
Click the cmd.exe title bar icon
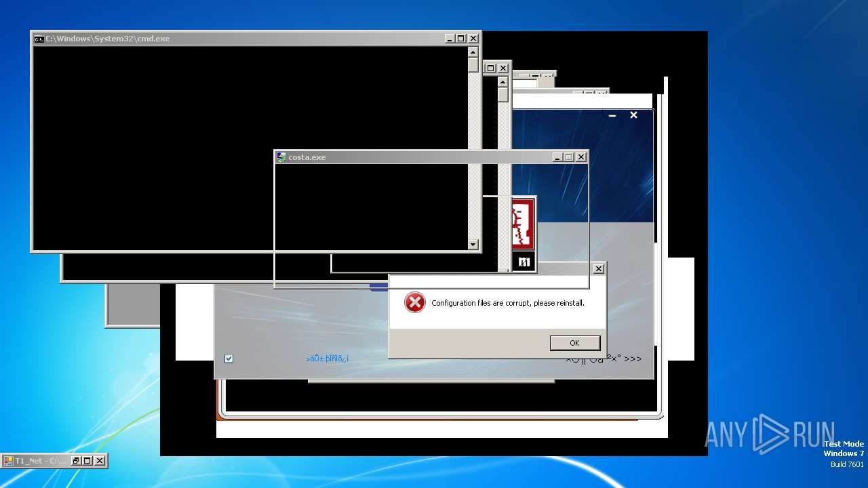pyautogui.click(x=39, y=39)
